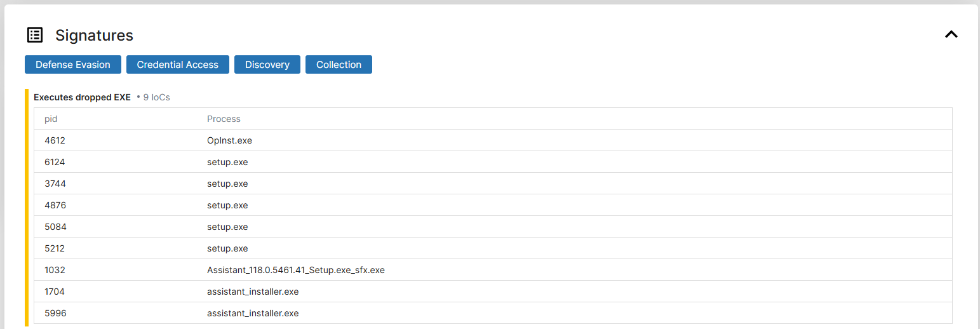Click the Collection tag button
The image size is (980, 329).
click(339, 65)
